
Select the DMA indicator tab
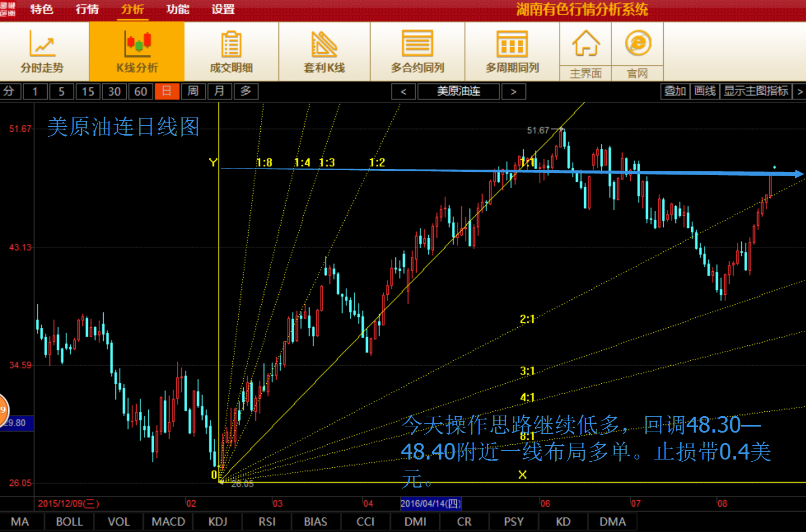click(613, 522)
